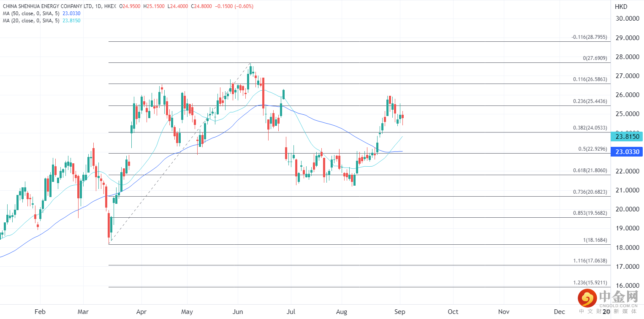Click the Mar label on the time axis
This screenshot has height=319, width=644.
(83, 312)
